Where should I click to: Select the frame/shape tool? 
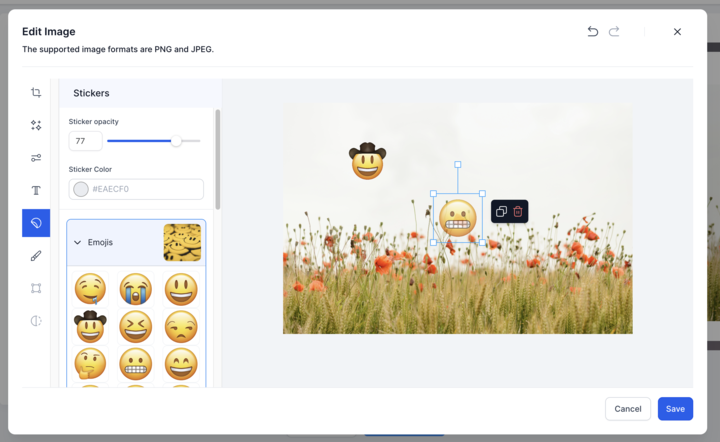tap(36, 288)
